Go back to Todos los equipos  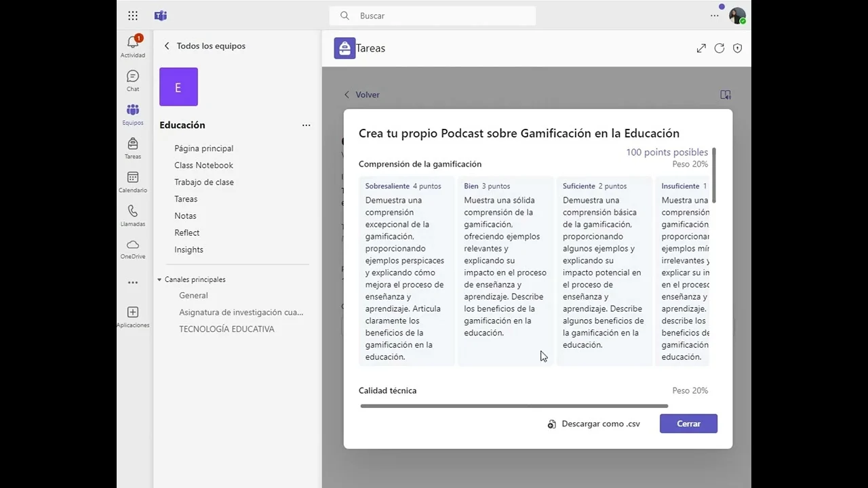click(167, 46)
